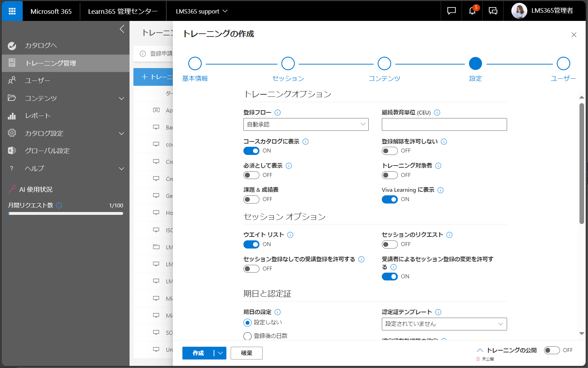Switch on トレーニングの公開 toggle
The width and height of the screenshot is (588, 368).
coord(552,350)
